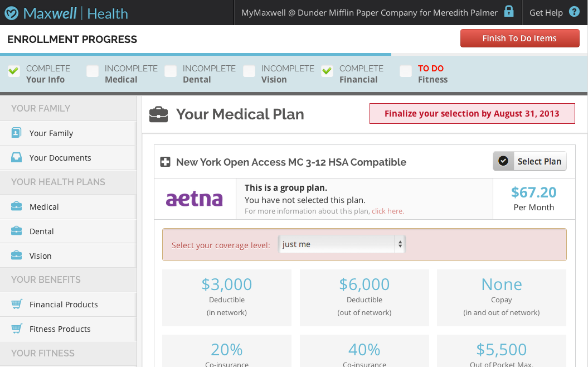588x367 pixels.
Task: Open the Vision health plan page
Action: coord(41,256)
